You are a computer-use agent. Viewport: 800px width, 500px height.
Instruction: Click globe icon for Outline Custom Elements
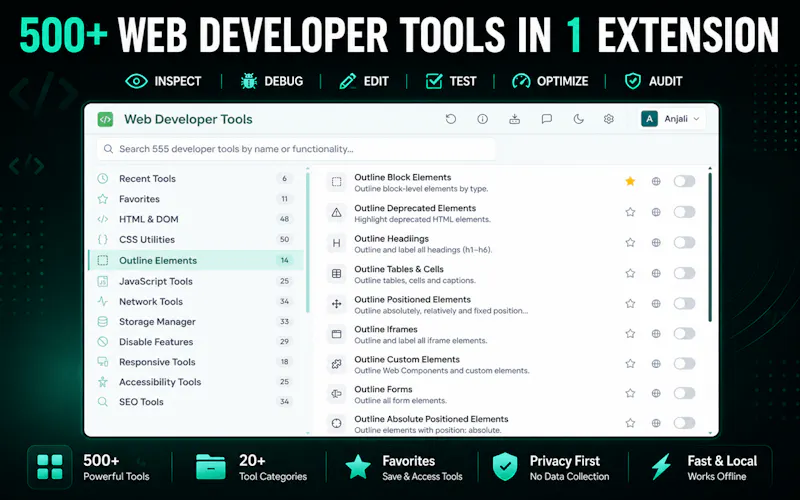pyautogui.click(x=656, y=363)
